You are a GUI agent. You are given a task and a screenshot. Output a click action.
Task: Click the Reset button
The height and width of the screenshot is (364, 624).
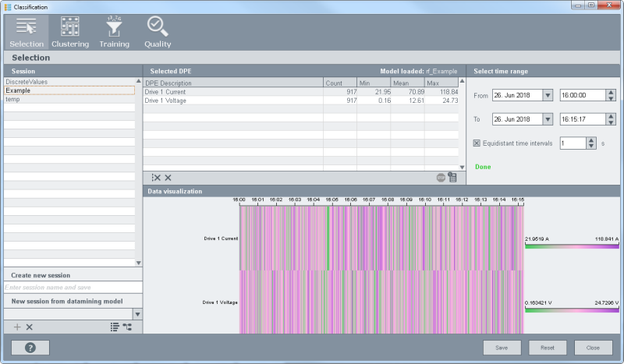[548, 348]
